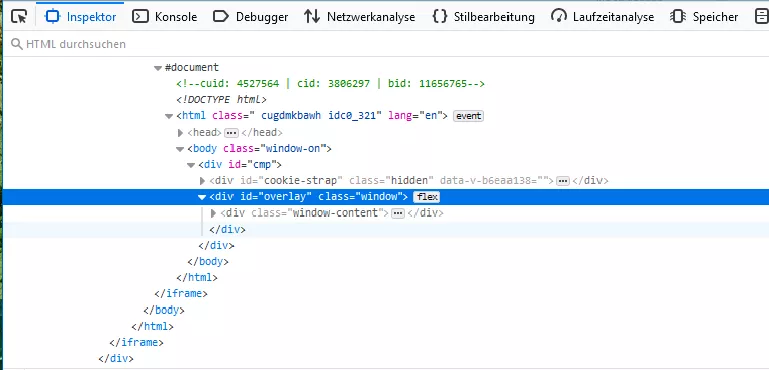
Task: Switch to Speicher panel
Action: (x=704, y=17)
